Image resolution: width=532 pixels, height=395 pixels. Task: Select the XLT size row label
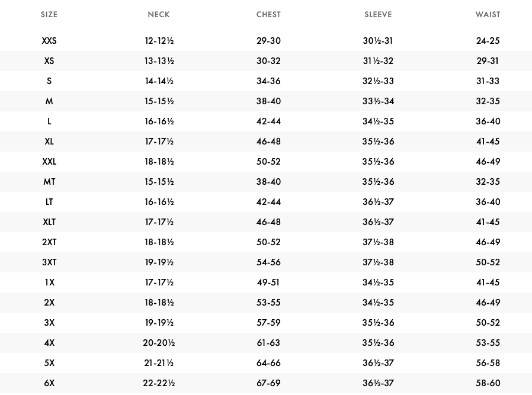pyautogui.click(x=49, y=222)
